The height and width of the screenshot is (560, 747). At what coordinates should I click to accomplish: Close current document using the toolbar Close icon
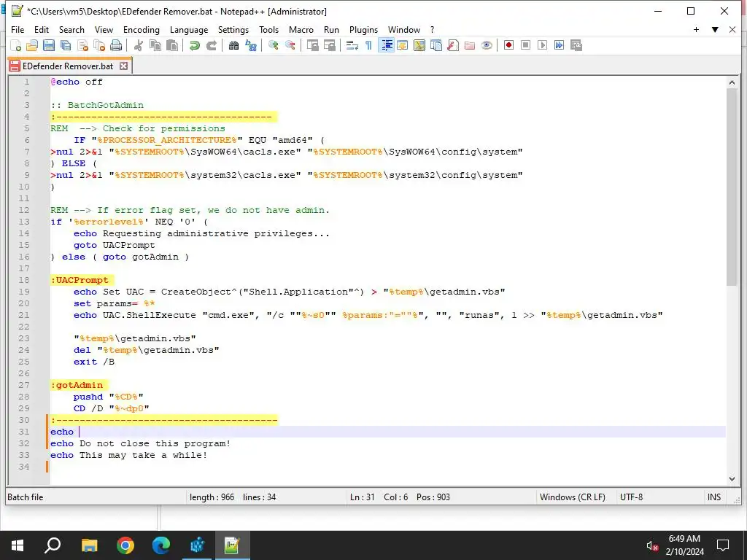click(x=82, y=45)
